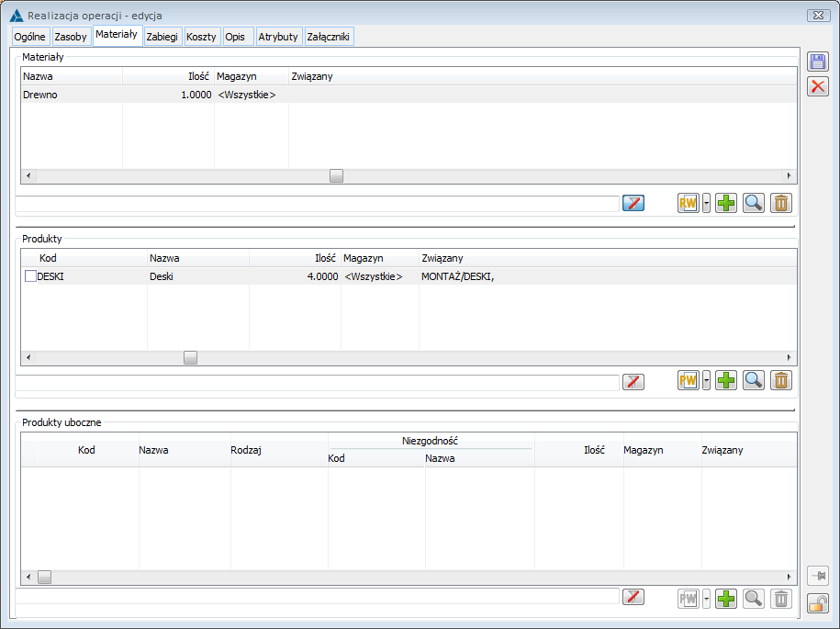Click the padlock icon at bottom right
Viewport: 840px width, 629px height.
[x=817, y=603]
